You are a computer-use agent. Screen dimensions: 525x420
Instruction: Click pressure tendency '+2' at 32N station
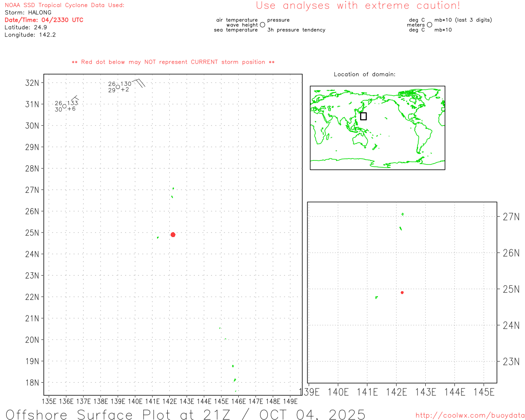pyautogui.click(x=125, y=89)
